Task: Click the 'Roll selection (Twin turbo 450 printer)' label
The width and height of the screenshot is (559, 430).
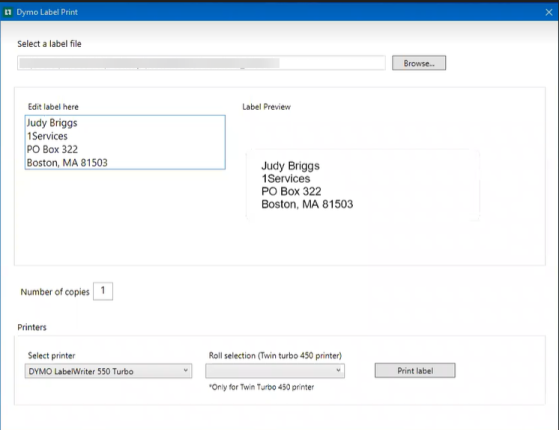Action: click(x=275, y=355)
